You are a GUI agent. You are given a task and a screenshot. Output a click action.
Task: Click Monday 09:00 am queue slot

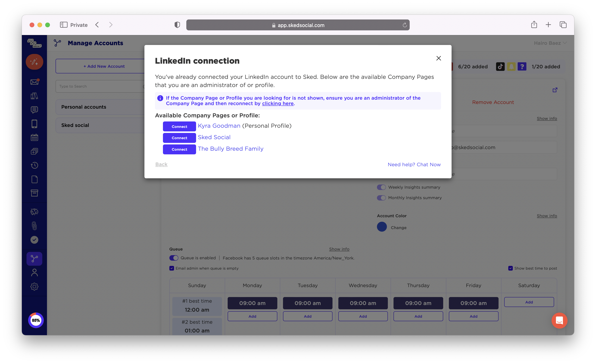point(252,303)
